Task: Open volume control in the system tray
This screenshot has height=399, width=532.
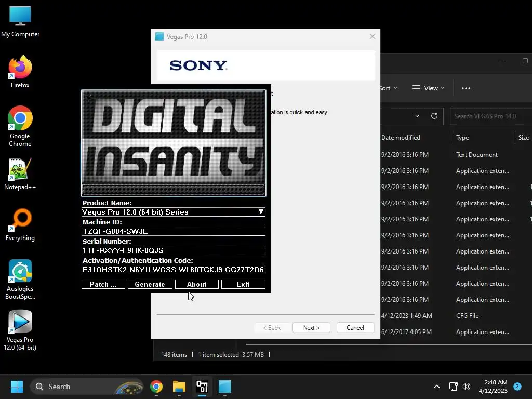Action: [466, 387]
